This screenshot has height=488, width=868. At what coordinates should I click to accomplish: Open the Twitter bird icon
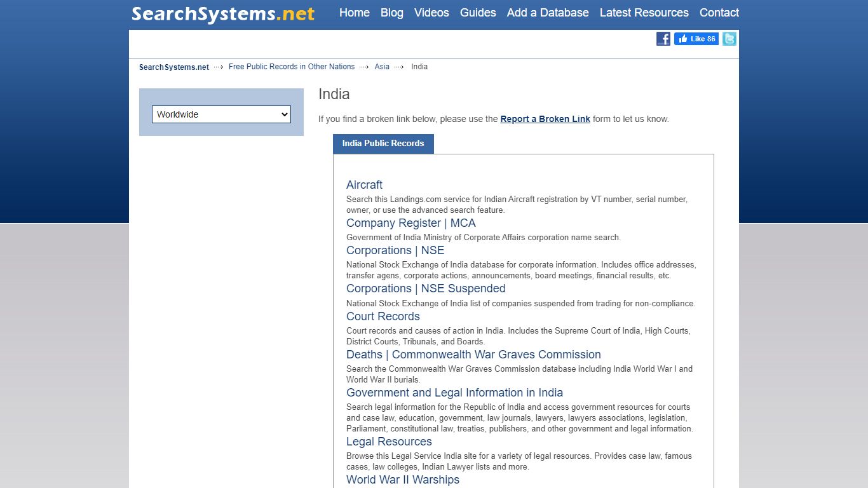(x=729, y=39)
